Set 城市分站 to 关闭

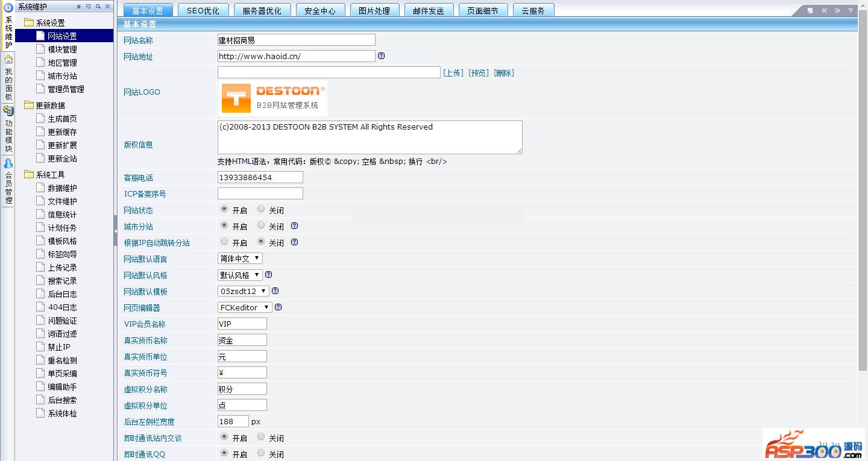point(261,225)
